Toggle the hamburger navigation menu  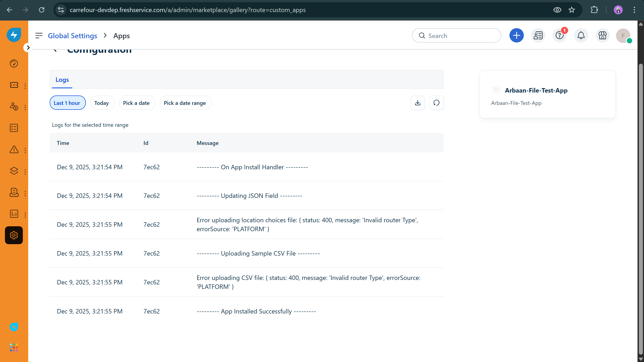tap(39, 36)
